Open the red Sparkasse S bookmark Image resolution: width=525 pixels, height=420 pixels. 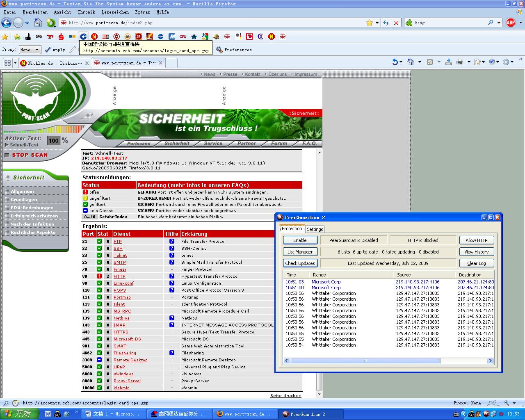click(x=61, y=37)
